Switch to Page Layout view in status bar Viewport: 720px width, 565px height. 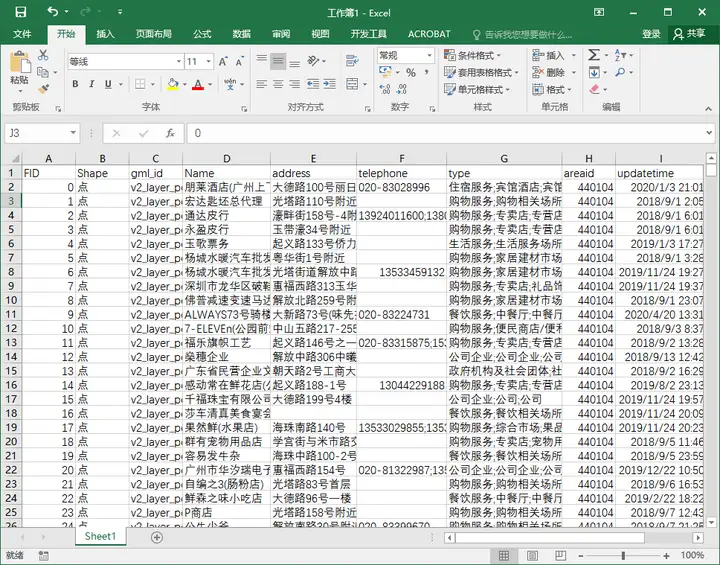(532, 555)
